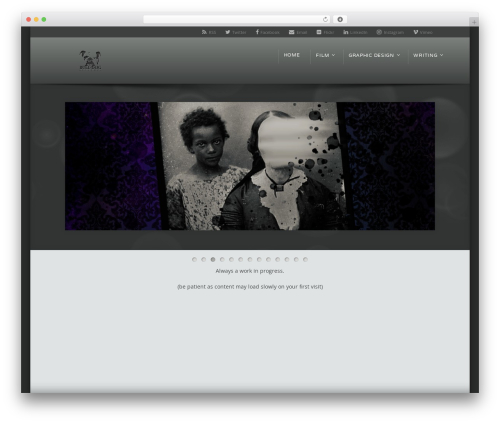Select the last slideshow pagination dot

tap(305, 259)
